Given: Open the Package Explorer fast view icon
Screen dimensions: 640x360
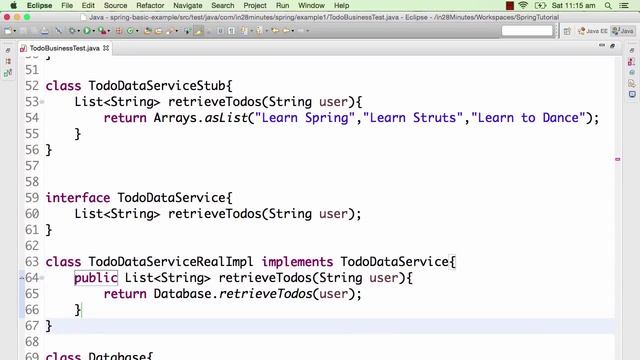Looking at the screenshot, I should 8,61.
